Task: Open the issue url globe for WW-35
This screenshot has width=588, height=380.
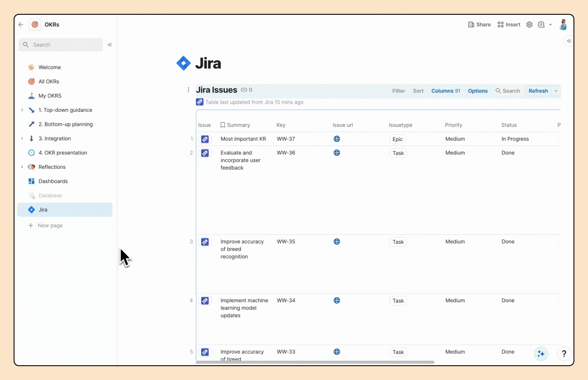Action: [x=337, y=242]
